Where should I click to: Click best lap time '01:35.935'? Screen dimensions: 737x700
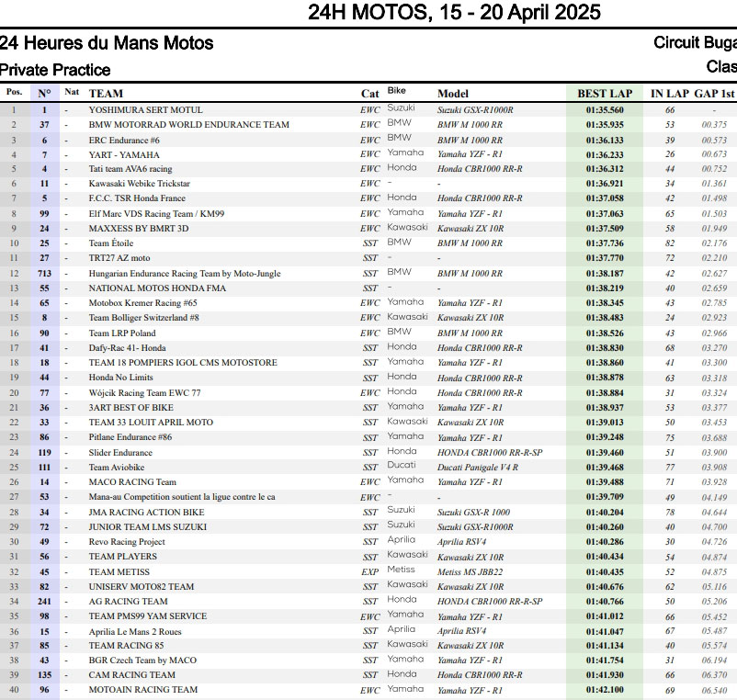pos(605,125)
